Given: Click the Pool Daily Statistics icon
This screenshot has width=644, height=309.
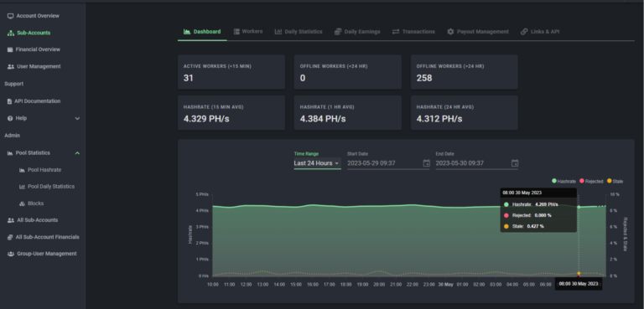Looking at the screenshot, I should click(x=22, y=187).
